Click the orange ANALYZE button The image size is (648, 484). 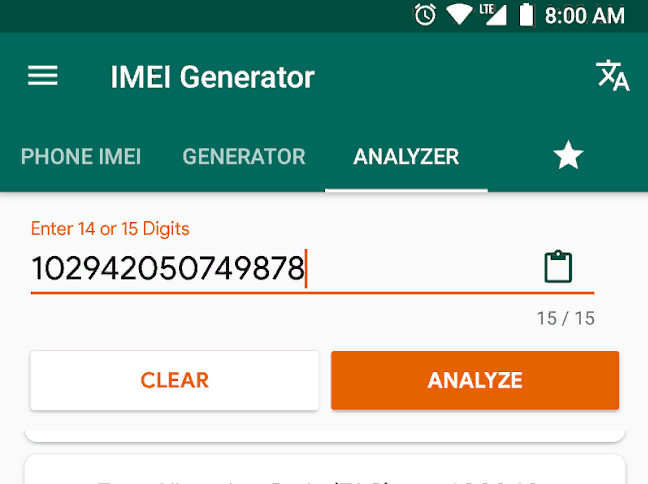(475, 380)
